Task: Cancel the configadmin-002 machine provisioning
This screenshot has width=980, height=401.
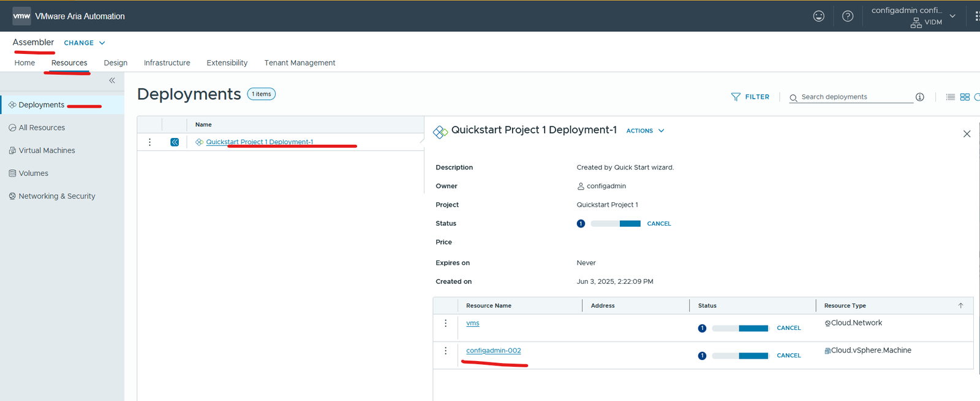Action: click(x=789, y=356)
